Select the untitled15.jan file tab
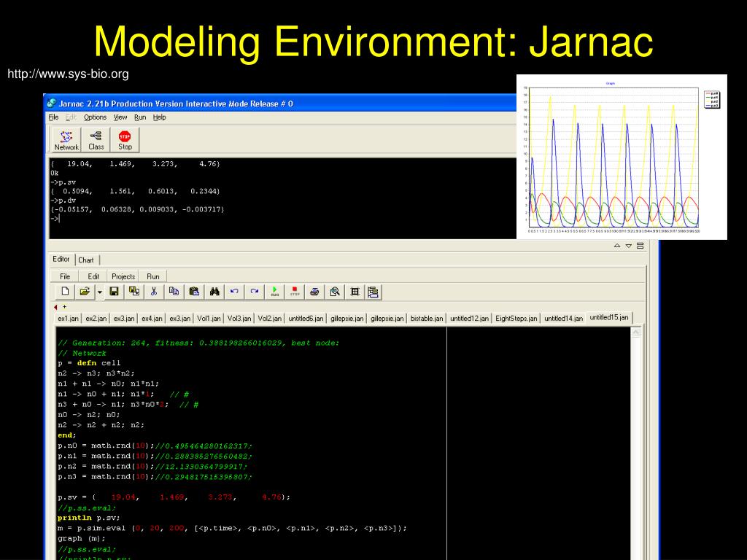The height and width of the screenshot is (560, 747). (609, 318)
